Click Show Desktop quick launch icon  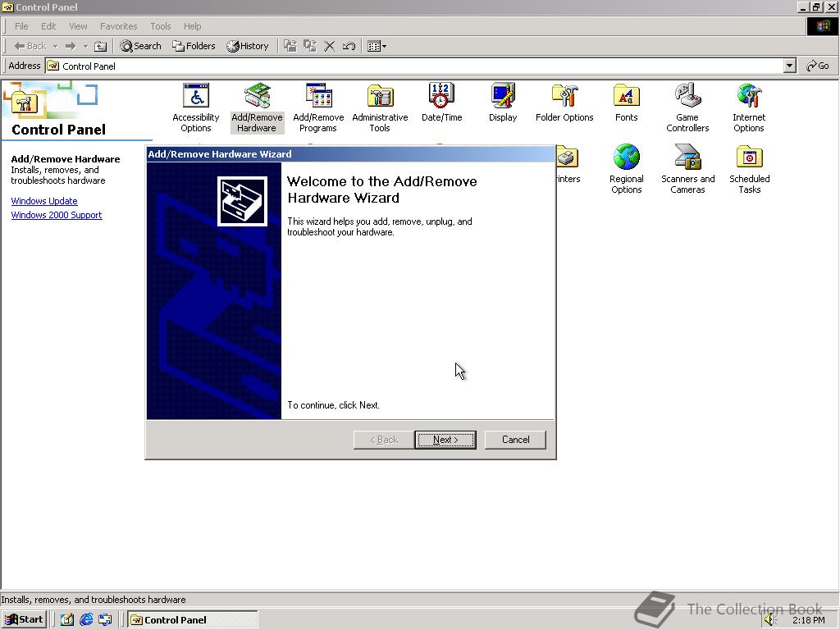tap(67, 620)
